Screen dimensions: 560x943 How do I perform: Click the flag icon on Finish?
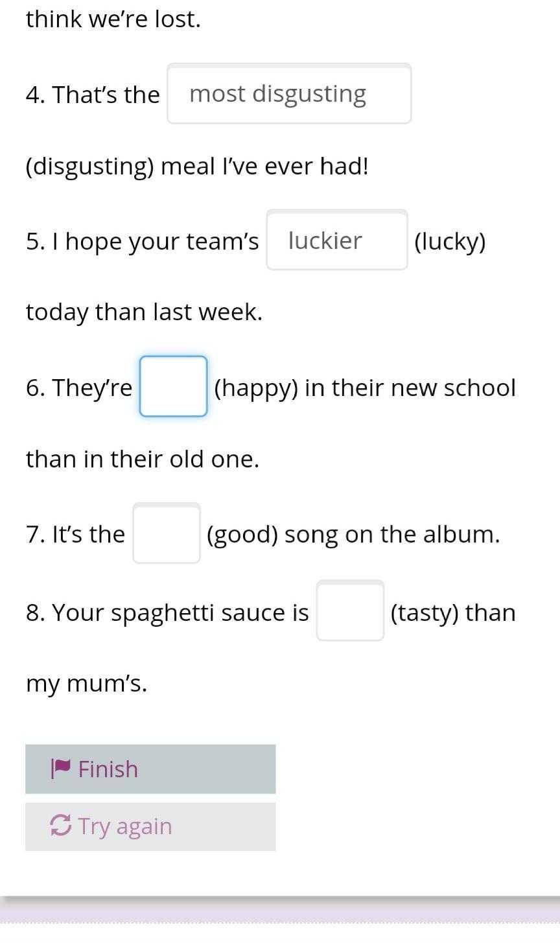[x=61, y=769]
